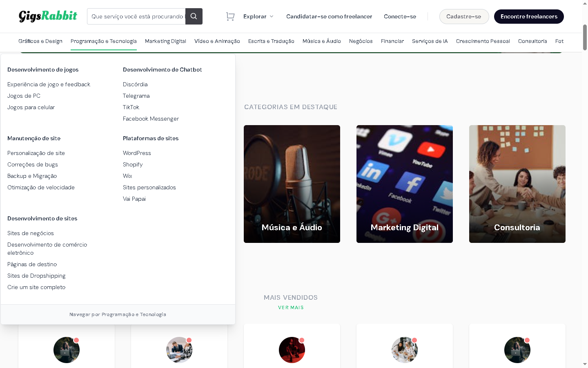The width and height of the screenshot is (588, 368).
Task: Expand the Explorar dropdown
Action: pos(258,16)
